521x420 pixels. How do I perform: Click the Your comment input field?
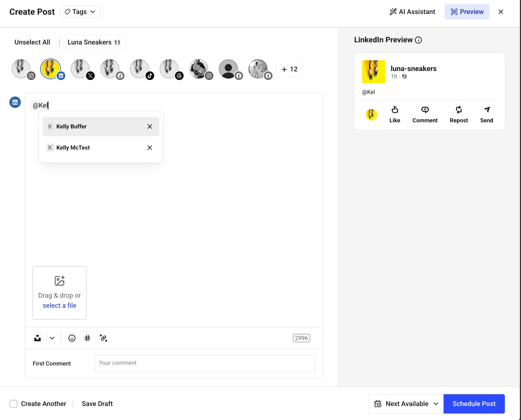pyautogui.click(x=205, y=363)
